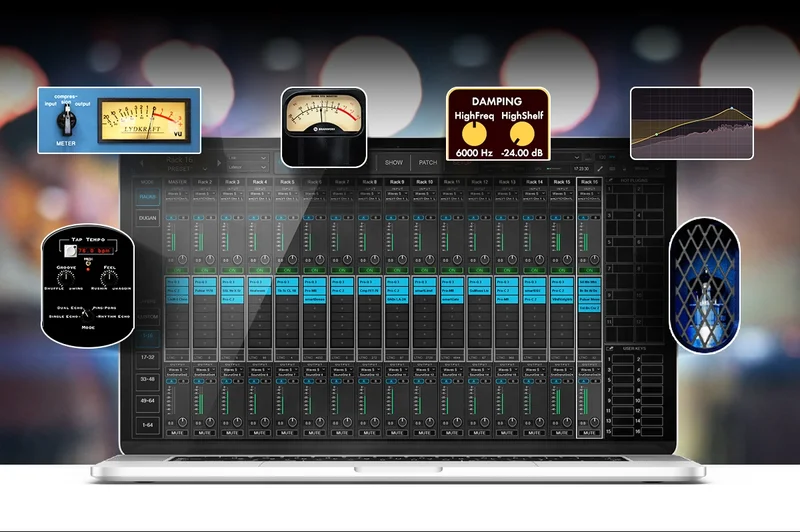Turn the Rack 10 input gain knob
800x532 pixels.
[430, 260]
